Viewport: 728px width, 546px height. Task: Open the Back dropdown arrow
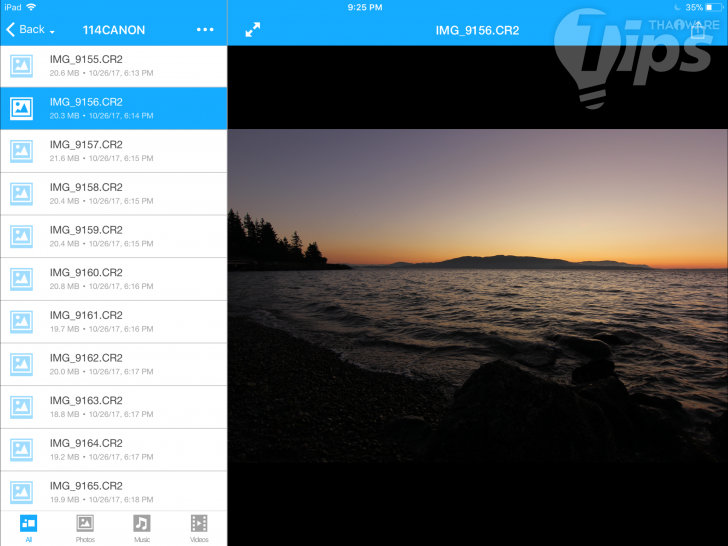pos(52,32)
